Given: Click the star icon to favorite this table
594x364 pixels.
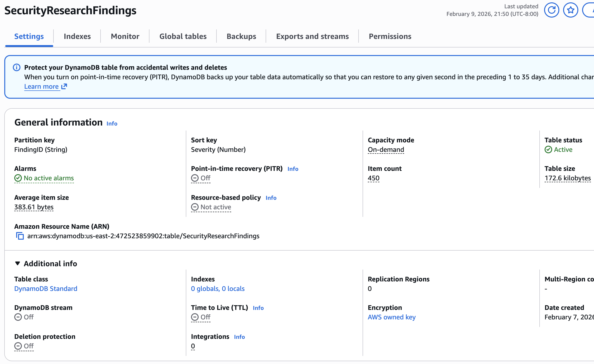Looking at the screenshot, I should (x=570, y=10).
